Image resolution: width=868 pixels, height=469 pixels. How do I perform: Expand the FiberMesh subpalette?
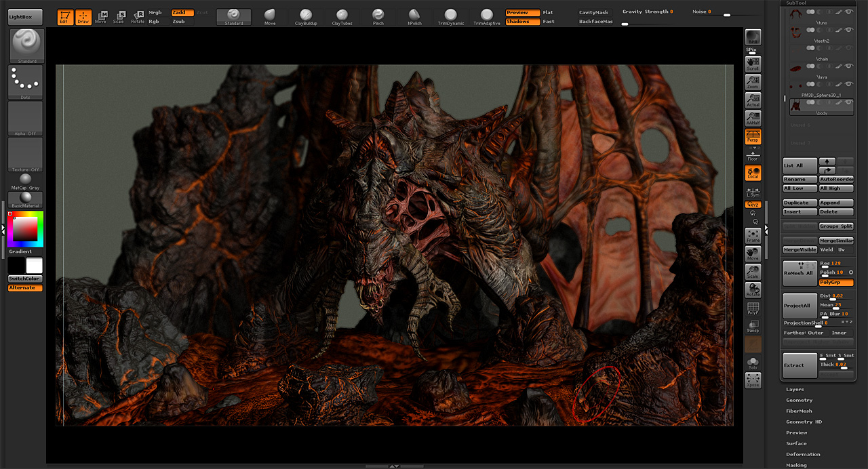click(x=799, y=411)
